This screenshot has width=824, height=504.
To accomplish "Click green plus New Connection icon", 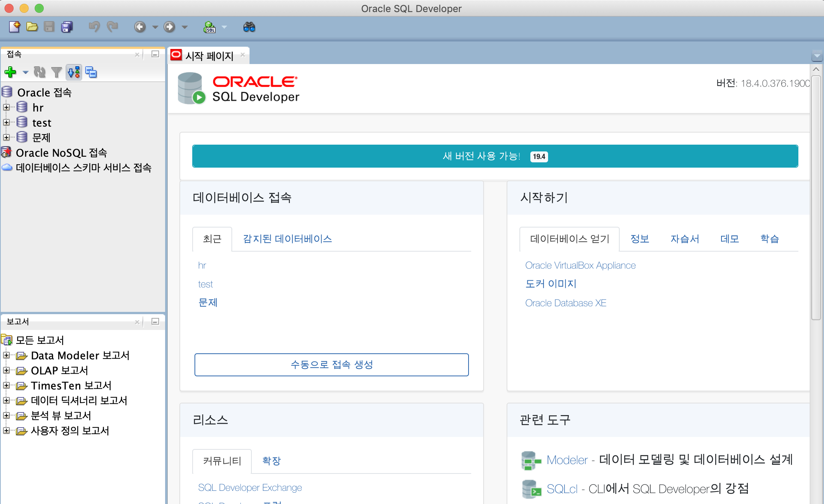I will (x=11, y=72).
